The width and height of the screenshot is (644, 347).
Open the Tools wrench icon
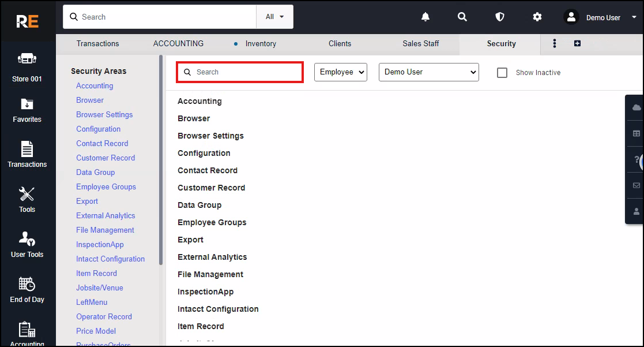pyautogui.click(x=27, y=199)
